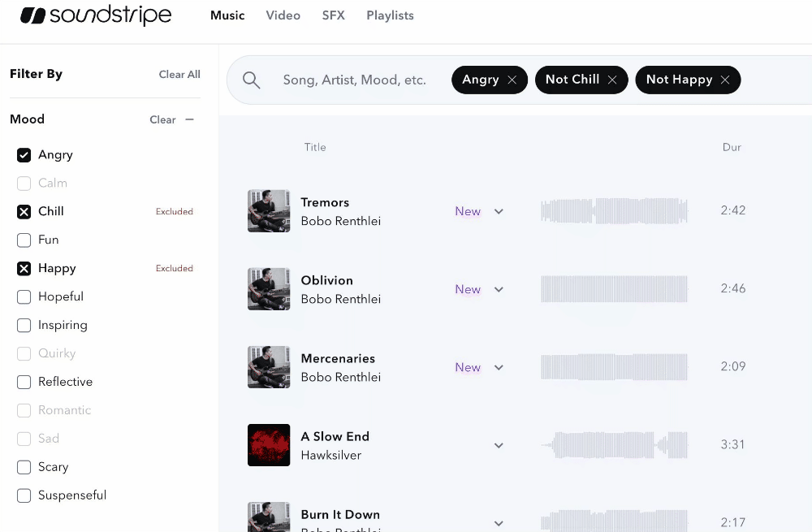Remove the Not Chill filter tag

click(612, 80)
